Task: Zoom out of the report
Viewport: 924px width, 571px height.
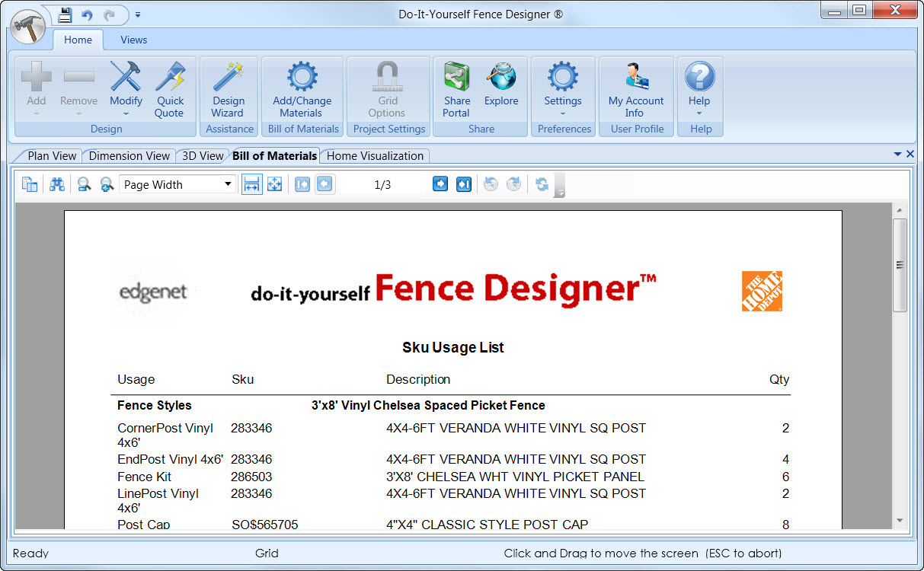Action: (x=85, y=184)
